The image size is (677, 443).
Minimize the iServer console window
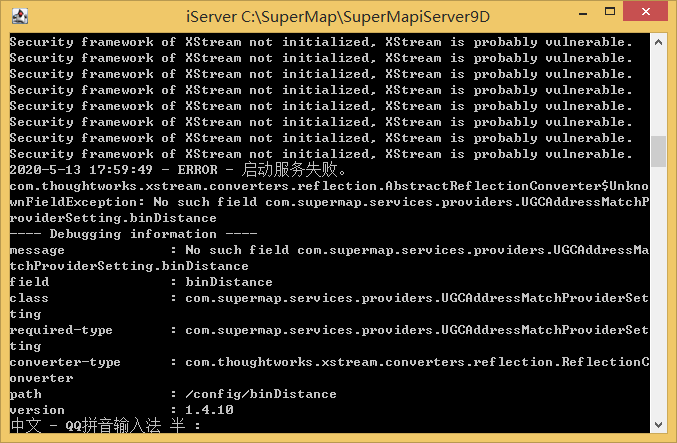[x=583, y=13]
